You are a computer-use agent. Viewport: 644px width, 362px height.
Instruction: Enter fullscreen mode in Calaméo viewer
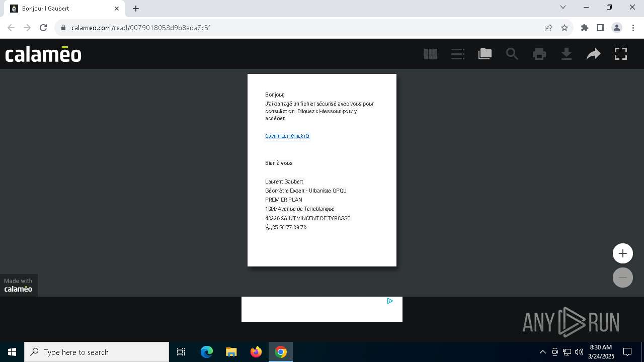pos(621,54)
